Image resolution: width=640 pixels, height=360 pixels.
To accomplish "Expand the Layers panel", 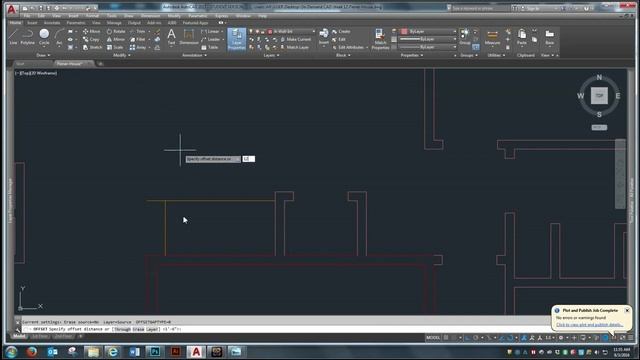I will 271,55.
